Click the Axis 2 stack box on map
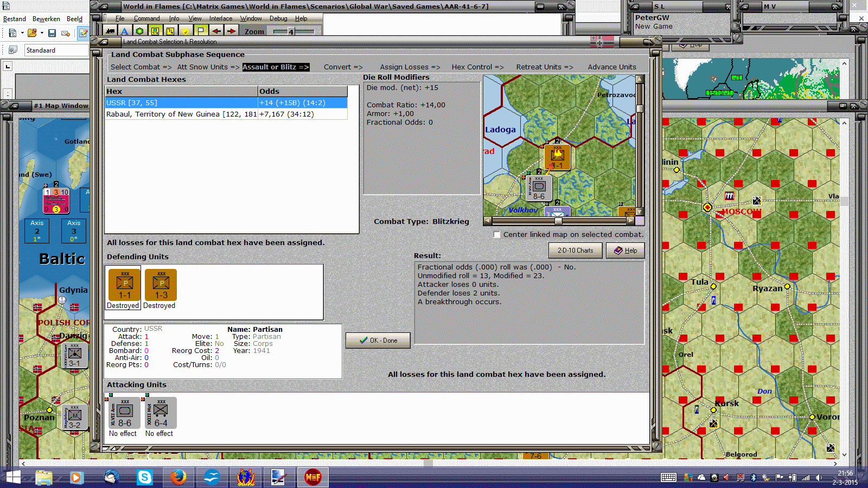The image size is (868, 488). 37,230
